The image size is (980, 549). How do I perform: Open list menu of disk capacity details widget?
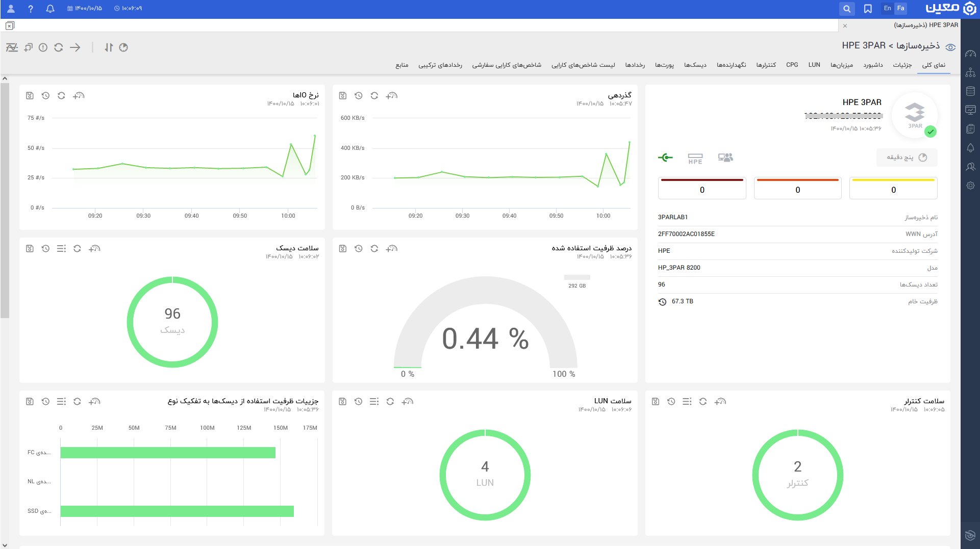61,401
